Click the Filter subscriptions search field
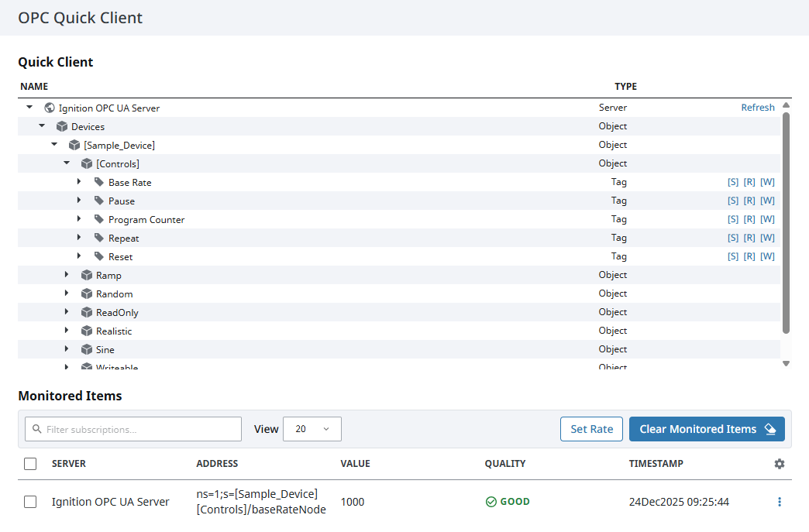809x532 pixels. tap(133, 429)
